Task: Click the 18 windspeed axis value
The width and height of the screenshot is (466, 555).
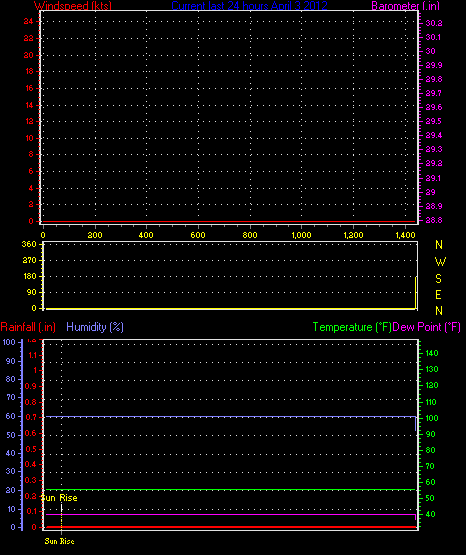Action: [29, 71]
